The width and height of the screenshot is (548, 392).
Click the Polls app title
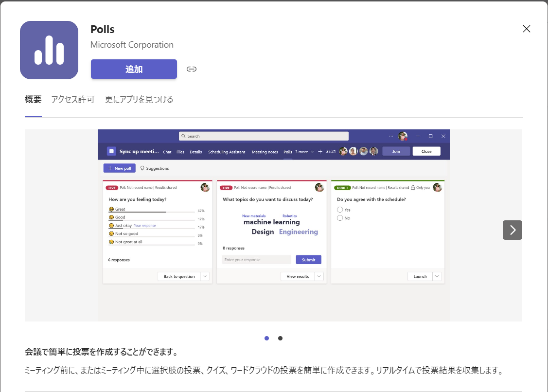(103, 29)
